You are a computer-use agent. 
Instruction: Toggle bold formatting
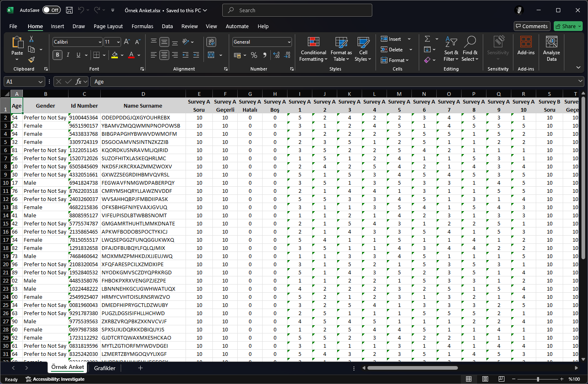(57, 55)
